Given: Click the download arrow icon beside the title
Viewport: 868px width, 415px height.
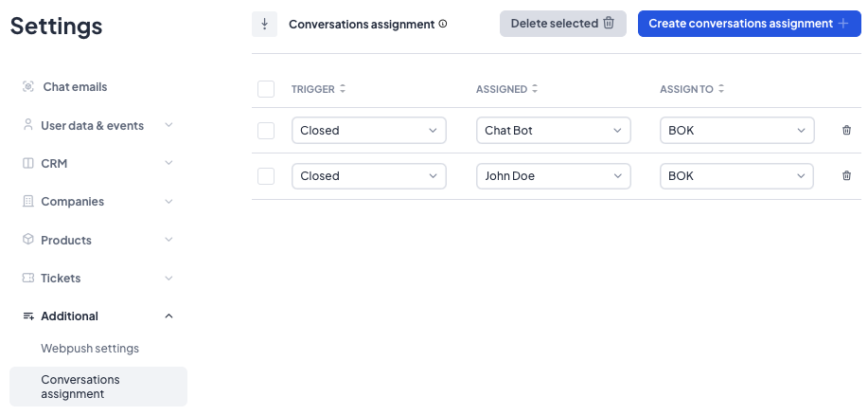Looking at the screenshot, I should (264, 24).
